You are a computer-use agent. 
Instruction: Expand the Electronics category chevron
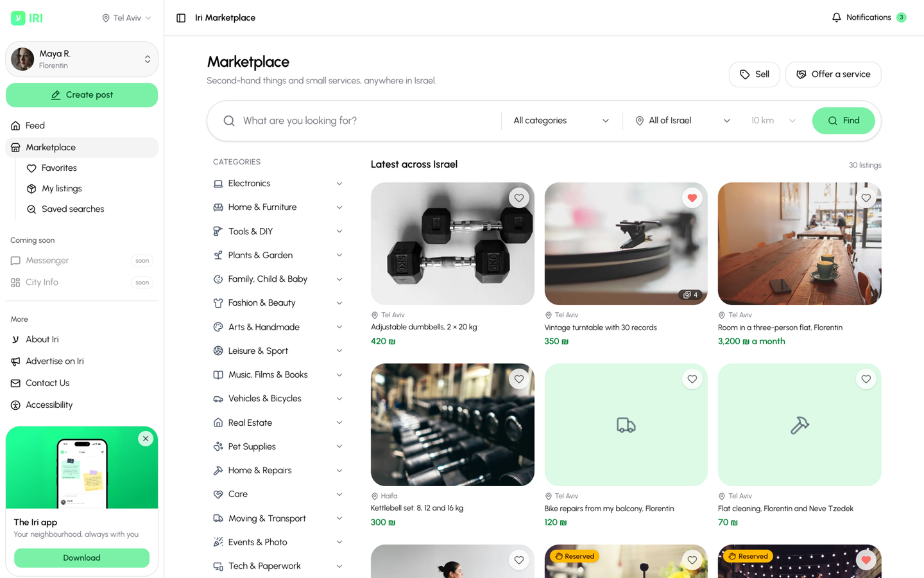[x=339, y=184]
